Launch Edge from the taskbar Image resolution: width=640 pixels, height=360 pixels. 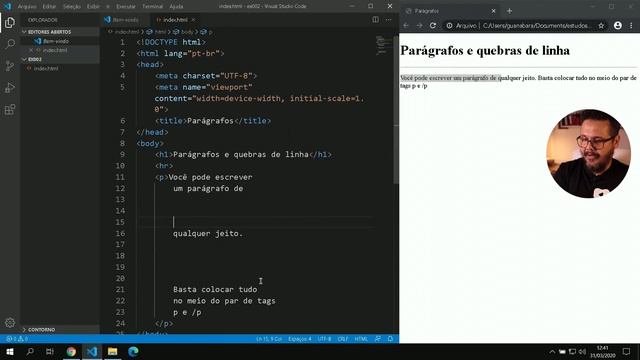(x=133, y=351)
